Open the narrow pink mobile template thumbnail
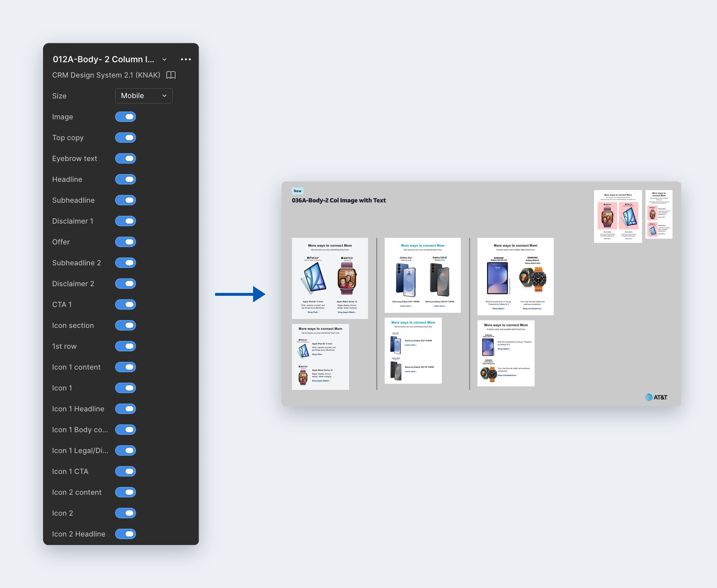 tap(659, 214)
